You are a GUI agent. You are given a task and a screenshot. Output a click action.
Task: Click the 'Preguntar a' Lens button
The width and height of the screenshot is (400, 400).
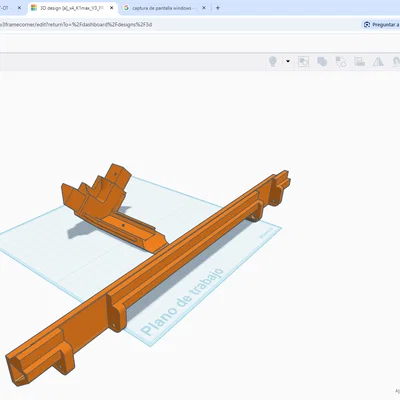[x=381, y=25]
